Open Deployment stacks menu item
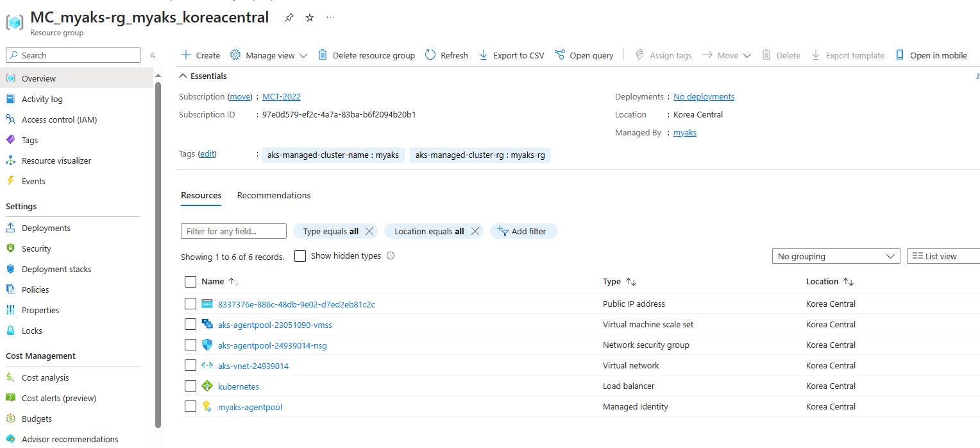The width and height of the screenshot is (980, 448). 56,269
